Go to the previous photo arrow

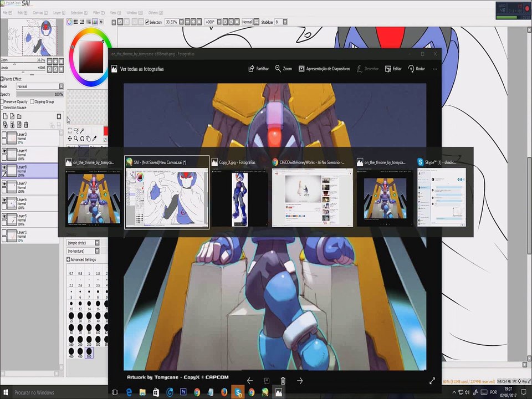point(250,381)
